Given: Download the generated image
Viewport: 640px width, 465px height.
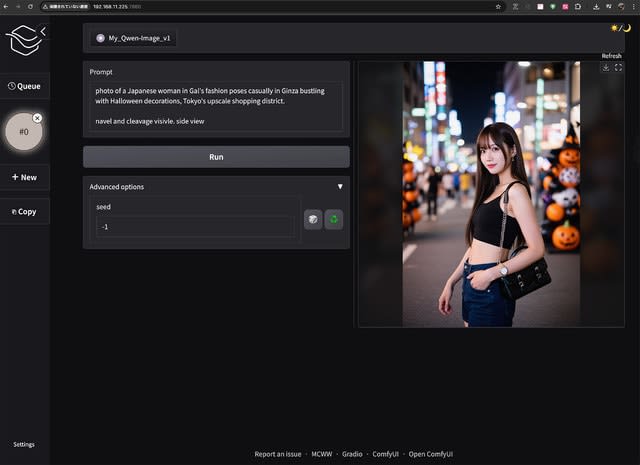Looking at the screenshot, I should tap(605, 68).
